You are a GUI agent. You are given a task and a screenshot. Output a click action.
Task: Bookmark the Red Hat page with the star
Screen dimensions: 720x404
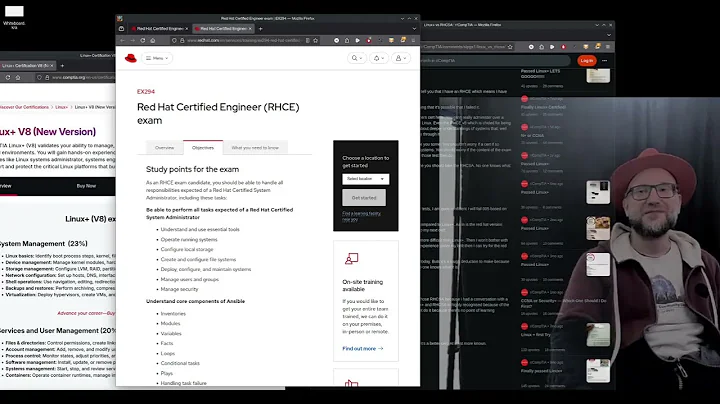click(x=315, y=40)
